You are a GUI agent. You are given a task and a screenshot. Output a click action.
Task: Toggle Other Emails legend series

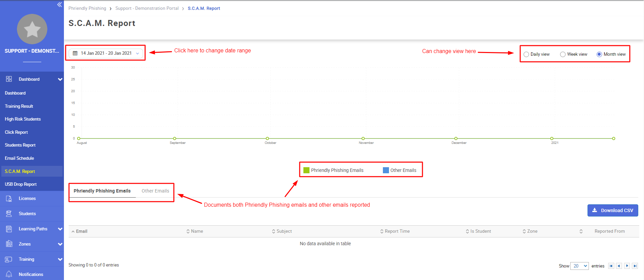tap(400, 170)
